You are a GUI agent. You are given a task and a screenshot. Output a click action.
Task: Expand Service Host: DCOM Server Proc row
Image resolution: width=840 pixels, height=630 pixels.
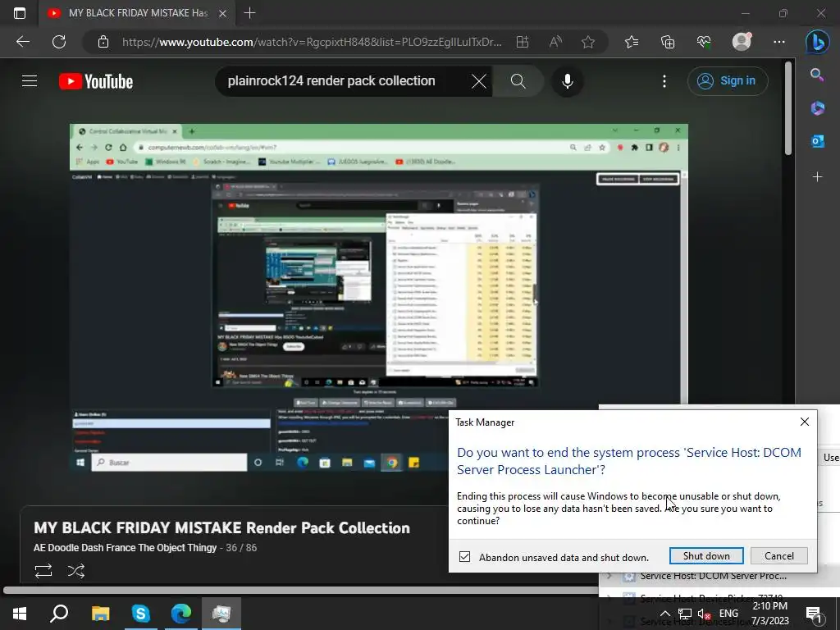coord(609,576)
